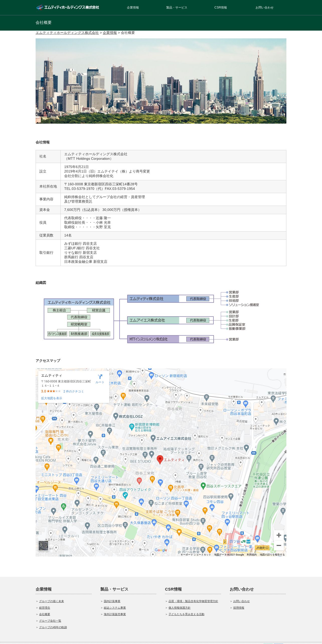Open footer link 子どもたちを育み支える活動
Viewport: 322px width, 644px height.
[x=186, y=614]
